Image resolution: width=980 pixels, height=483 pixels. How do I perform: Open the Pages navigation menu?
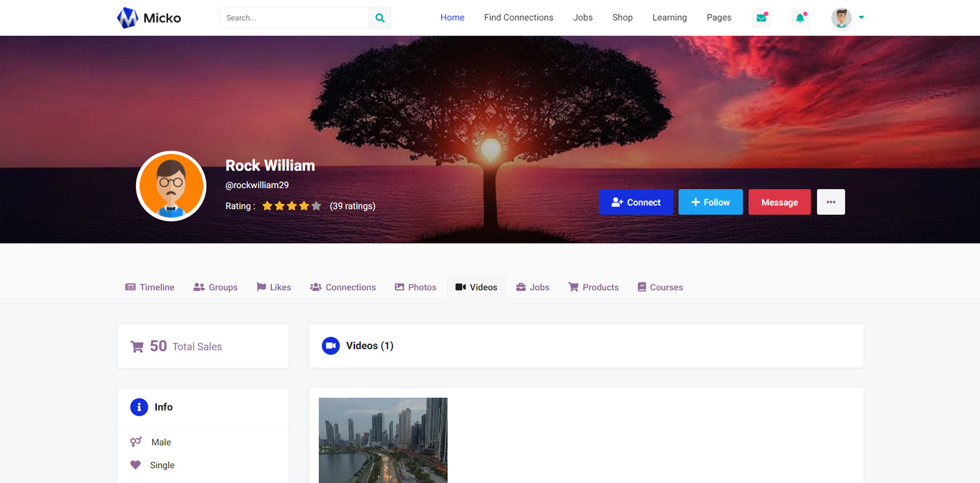[x=719, y=17]
